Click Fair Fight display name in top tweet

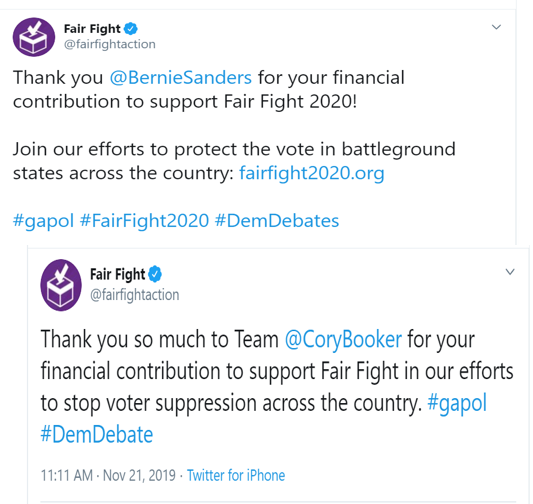coord(92,29)
